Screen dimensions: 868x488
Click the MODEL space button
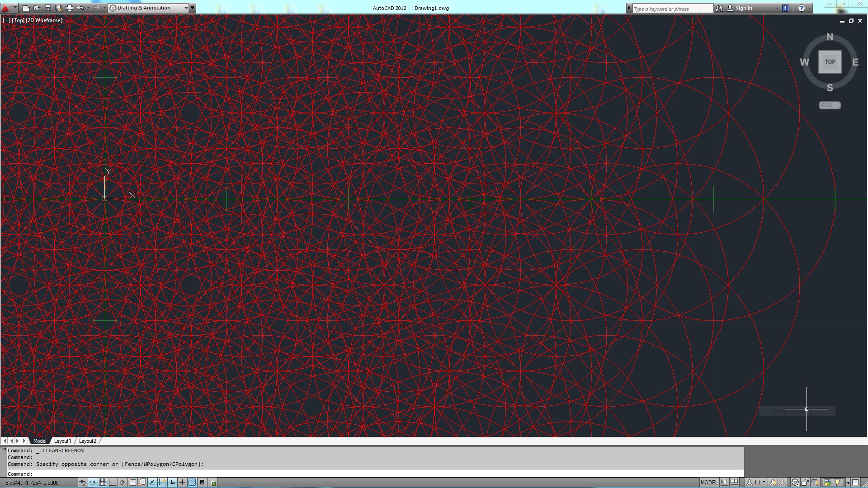[x=709, y=483]
